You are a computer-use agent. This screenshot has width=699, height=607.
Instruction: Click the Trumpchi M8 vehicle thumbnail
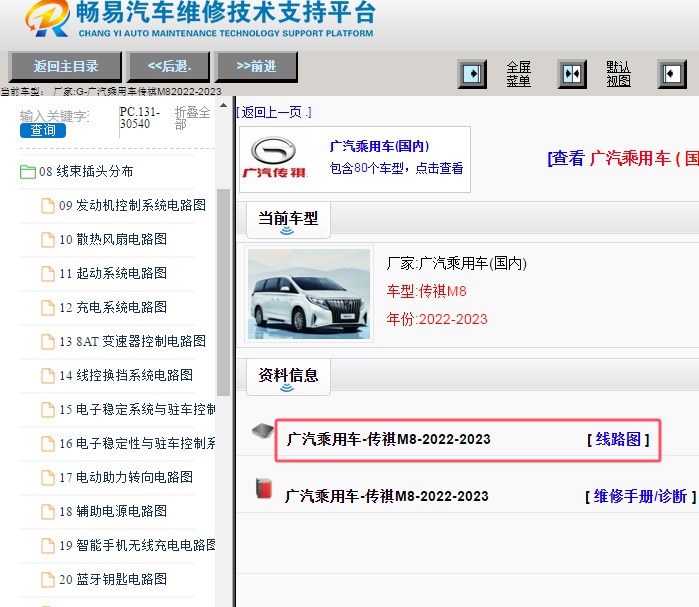309,294
